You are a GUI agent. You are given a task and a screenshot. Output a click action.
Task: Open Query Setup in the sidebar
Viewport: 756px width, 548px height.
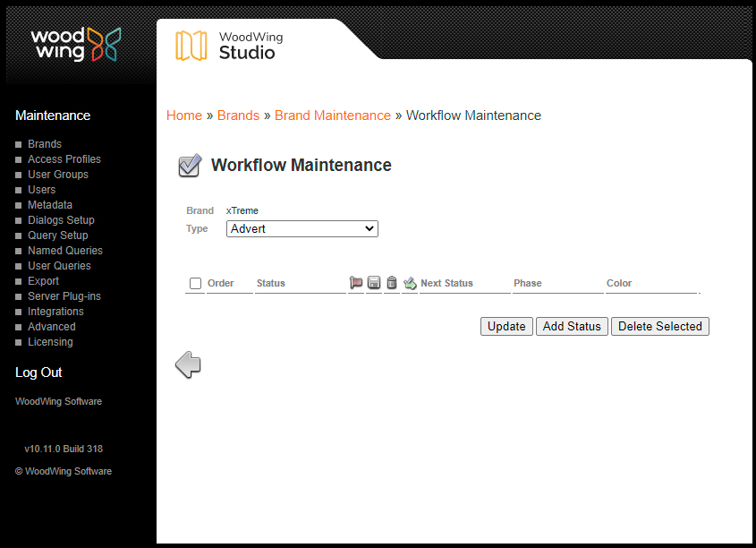pyautogui.click(x=58, y=235)
